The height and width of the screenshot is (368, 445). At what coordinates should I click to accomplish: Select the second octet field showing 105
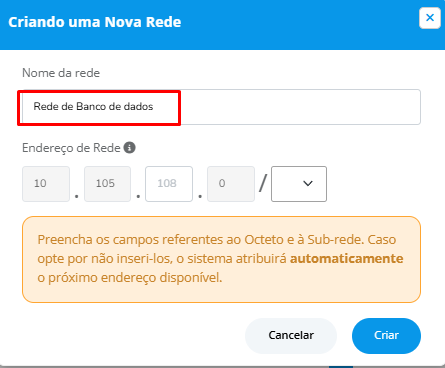click(x=107, y=184)
